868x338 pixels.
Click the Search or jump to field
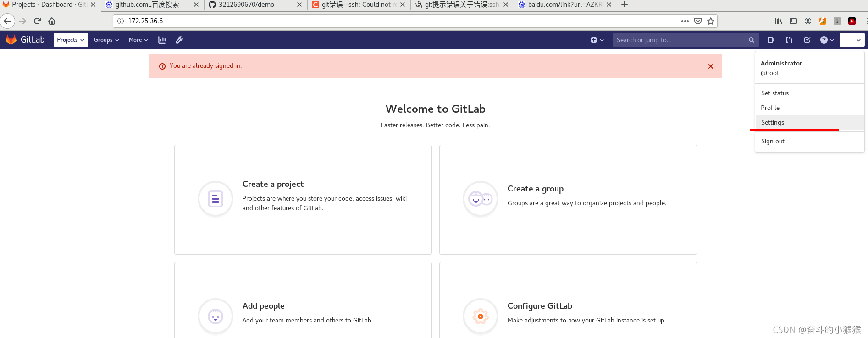click(x=686, y=40)
